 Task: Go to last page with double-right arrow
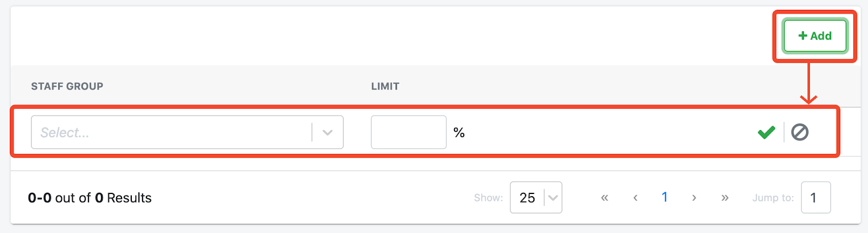725,198
